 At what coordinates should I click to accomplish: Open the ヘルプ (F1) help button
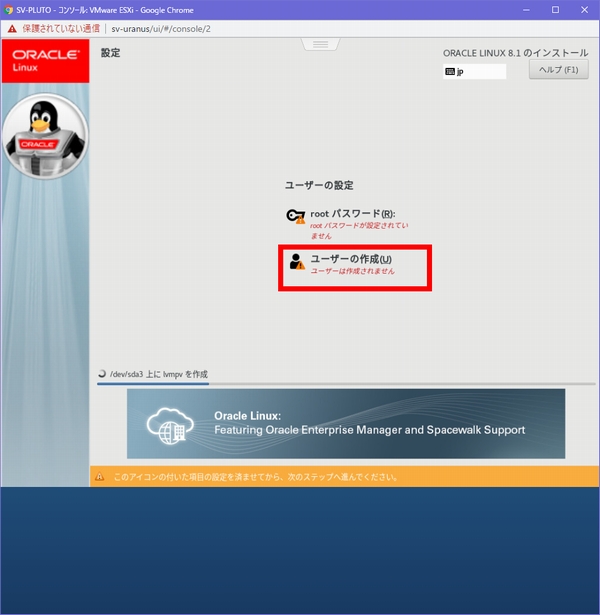(558, 70)
